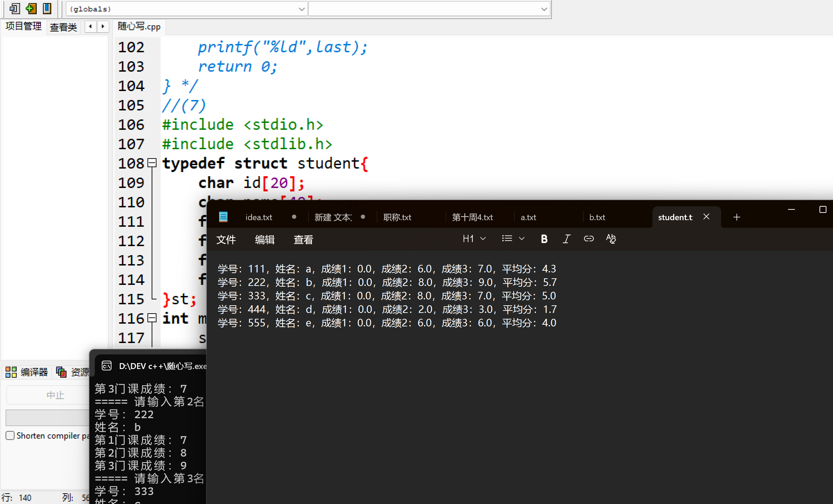Open the 编辑 menu in Notepad
The height and width of the screenshot is (504, 833).
point(265,240)
